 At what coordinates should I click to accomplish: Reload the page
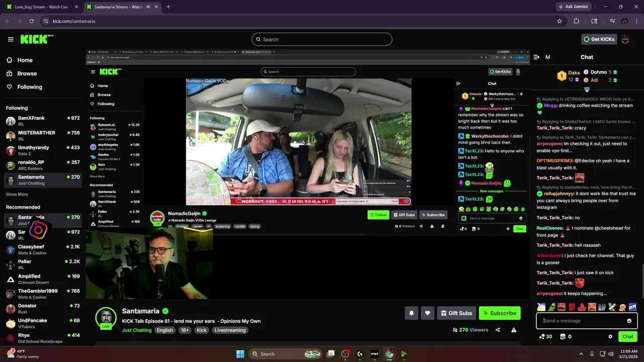coord(31,21)
